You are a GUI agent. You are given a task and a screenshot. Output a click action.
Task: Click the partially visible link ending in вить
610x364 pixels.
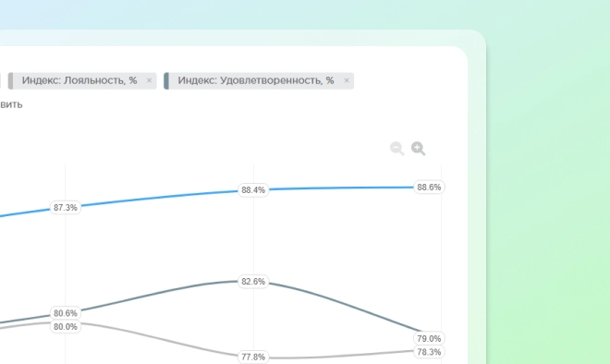[x=11, y=104]
